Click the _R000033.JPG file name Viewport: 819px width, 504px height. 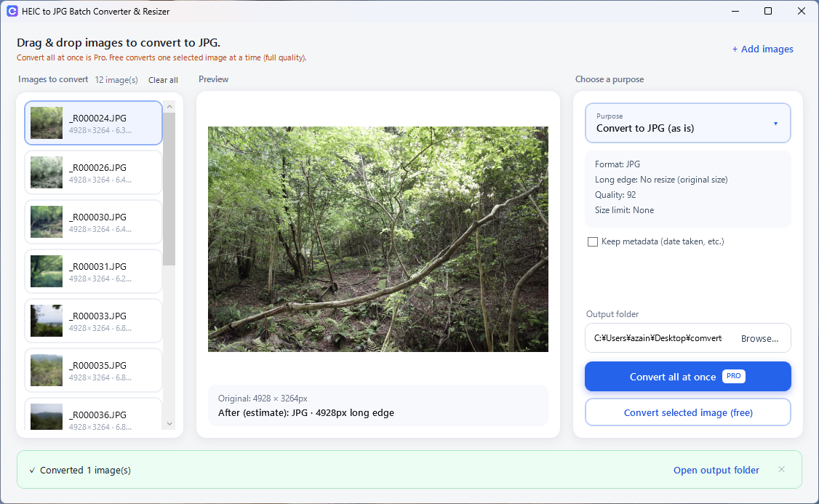[97, 316]
